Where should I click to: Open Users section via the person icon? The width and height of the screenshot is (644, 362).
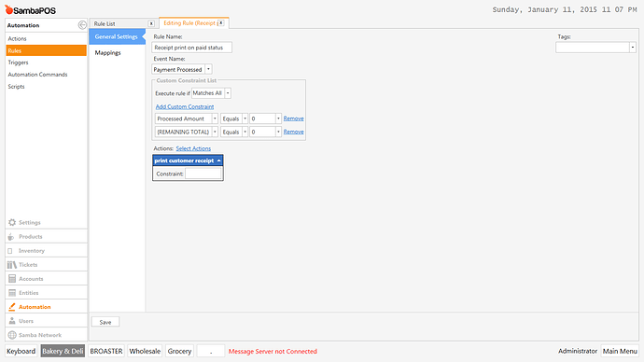click(x=12, y=321)
